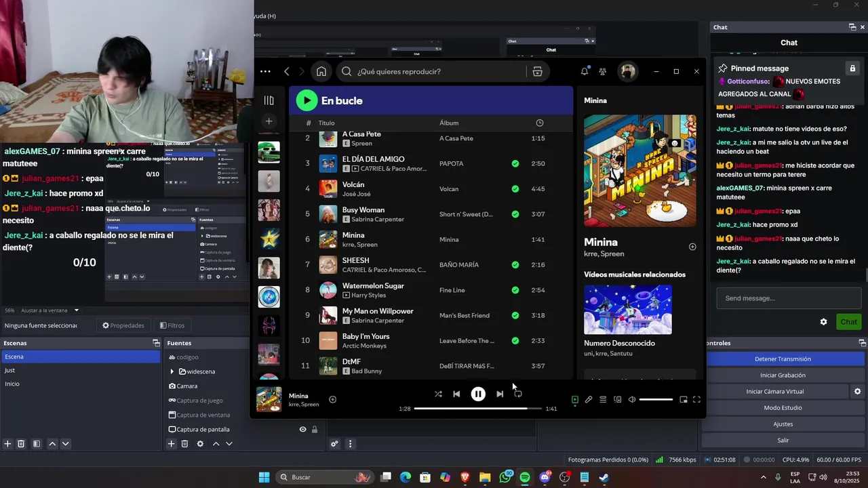This screenshot has height=488, width=868.
Task: Open connect to a device icon
Action: click(617, 400)
